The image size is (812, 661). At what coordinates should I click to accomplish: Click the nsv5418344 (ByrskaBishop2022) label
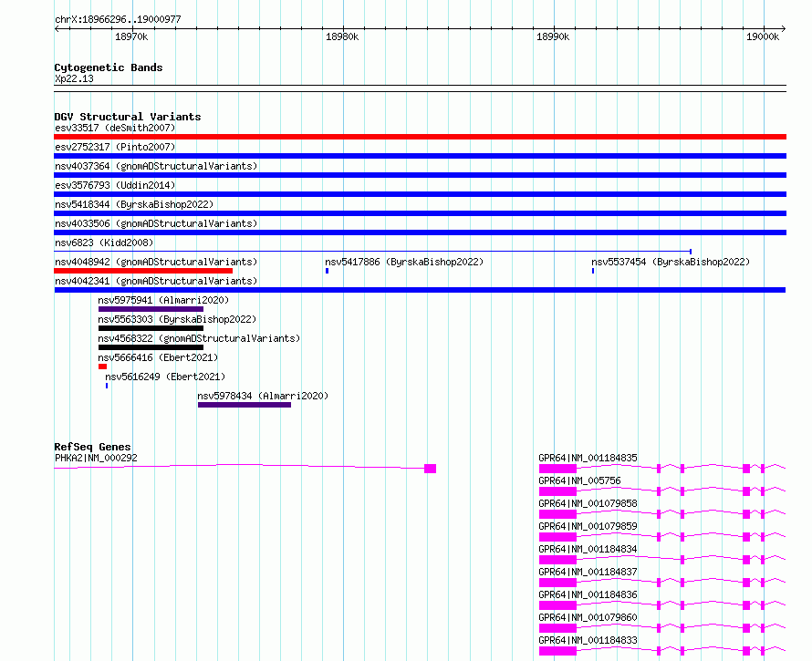pos(134,204)
